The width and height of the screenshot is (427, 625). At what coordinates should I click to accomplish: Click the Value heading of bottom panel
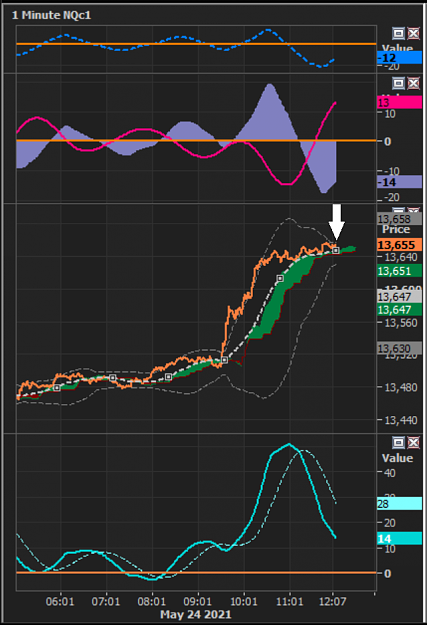pos(397,458)
